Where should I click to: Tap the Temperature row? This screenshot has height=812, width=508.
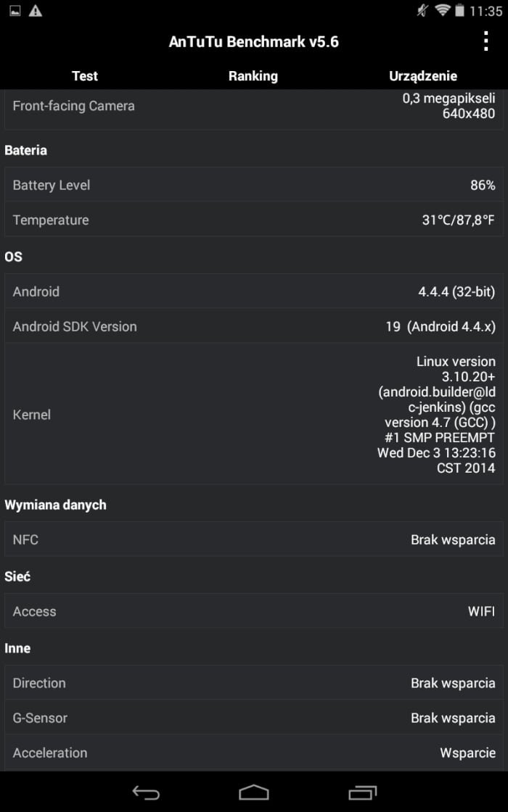coord(254,220)
